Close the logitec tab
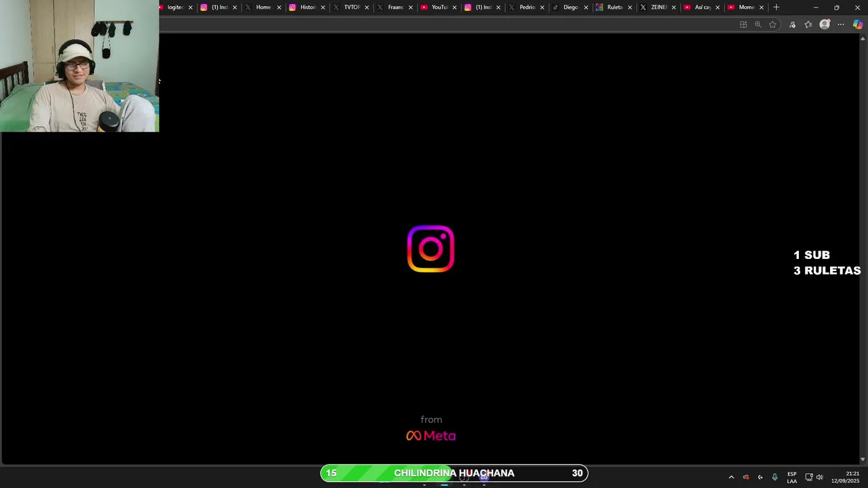Viewport: 868px width, 488px height. [x=191, y=7]
